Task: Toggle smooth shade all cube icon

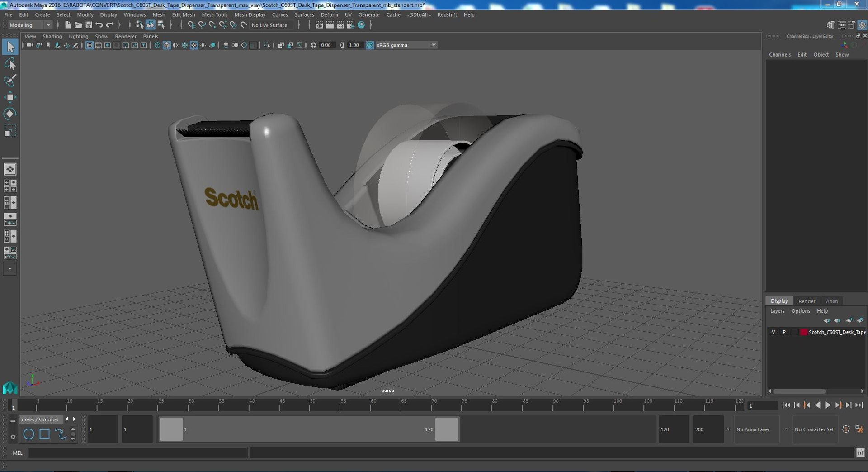Action: tap(167, 45)
